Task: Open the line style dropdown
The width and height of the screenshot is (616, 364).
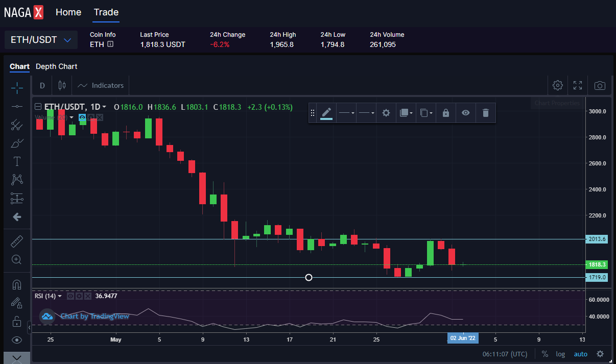Action: (347, 113)
